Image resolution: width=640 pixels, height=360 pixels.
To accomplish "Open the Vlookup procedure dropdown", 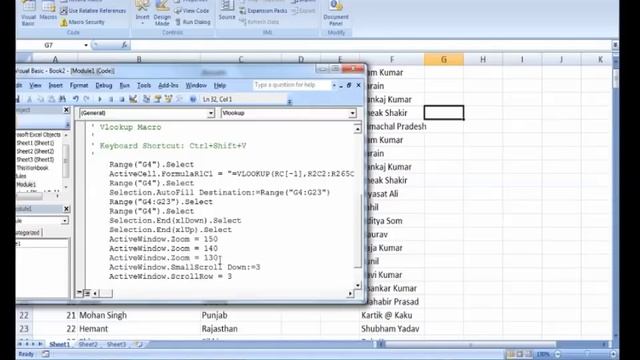I will pyautogui.click(x=352, y=113).
